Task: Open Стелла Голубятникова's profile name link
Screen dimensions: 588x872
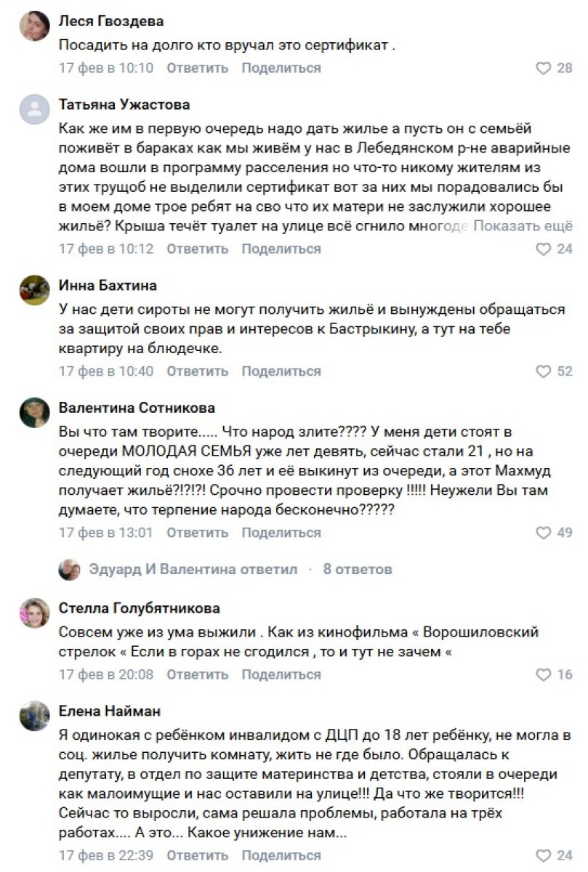Action: tap(139, 608)
